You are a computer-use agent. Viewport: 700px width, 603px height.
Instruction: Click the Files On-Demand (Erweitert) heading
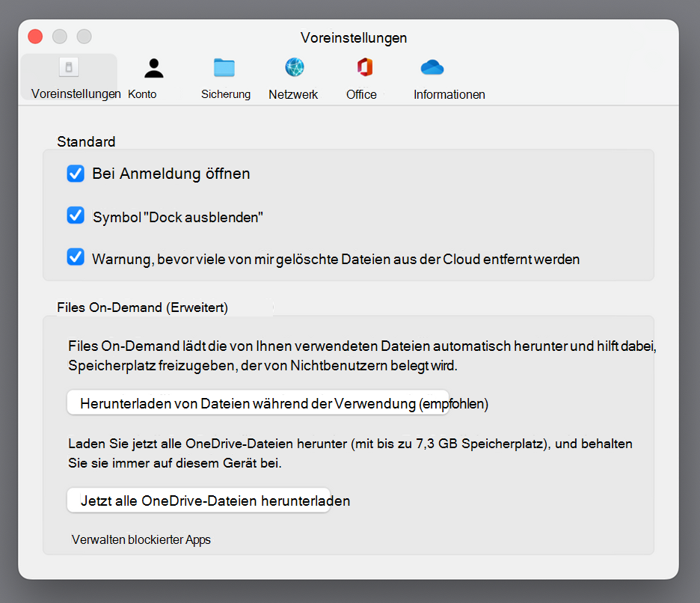(x=142, y=307)
